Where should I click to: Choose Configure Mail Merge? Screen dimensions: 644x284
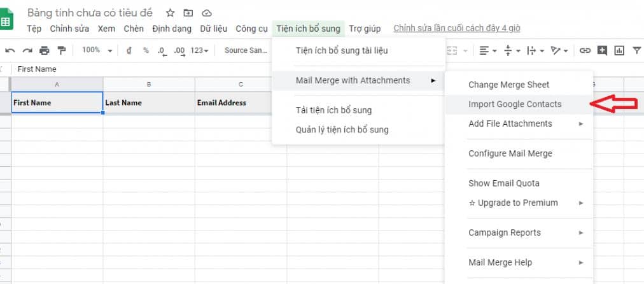click(519, 153)
